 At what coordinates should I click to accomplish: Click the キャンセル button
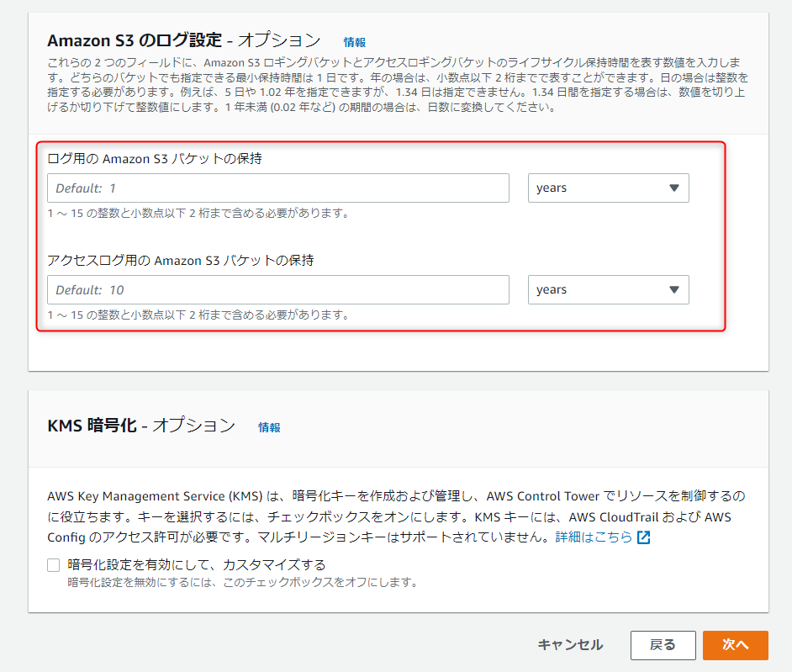coord(570,645)
